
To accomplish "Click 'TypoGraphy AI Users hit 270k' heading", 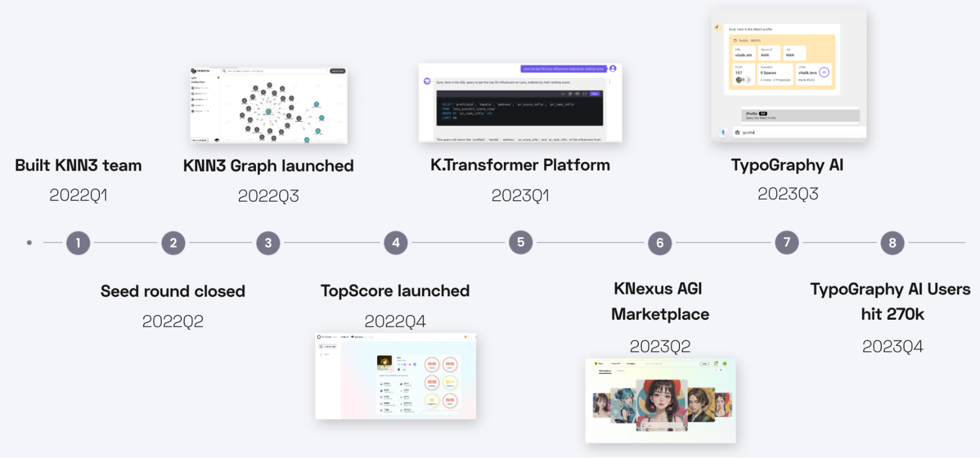I will point(890,301).
